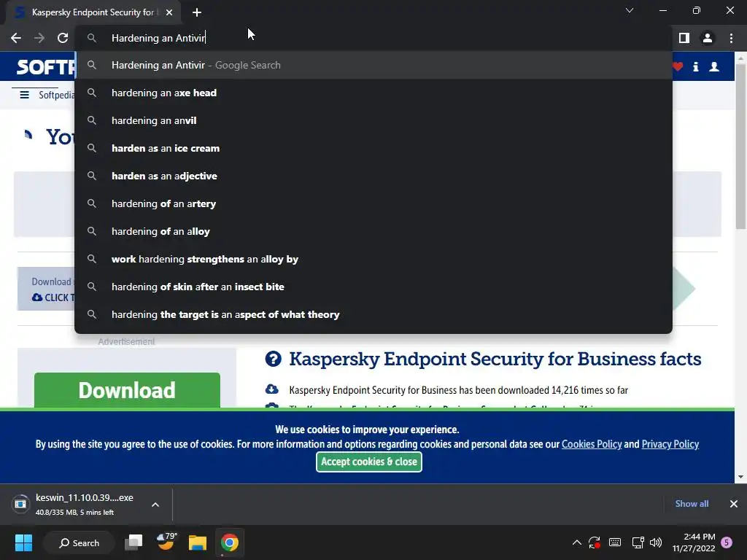Screen dimensions: 747x560
Task: Open the Softpedia hamburger menu
Action: coord(24,95)
